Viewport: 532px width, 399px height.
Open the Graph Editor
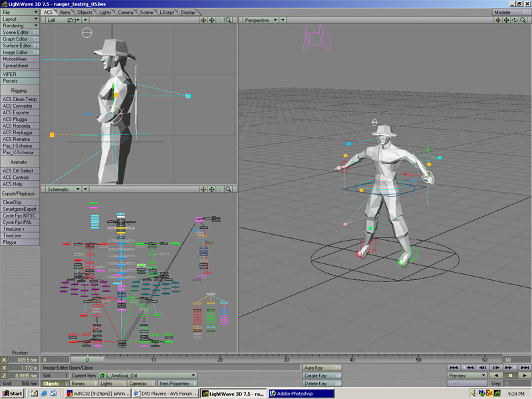click(20, 39)
